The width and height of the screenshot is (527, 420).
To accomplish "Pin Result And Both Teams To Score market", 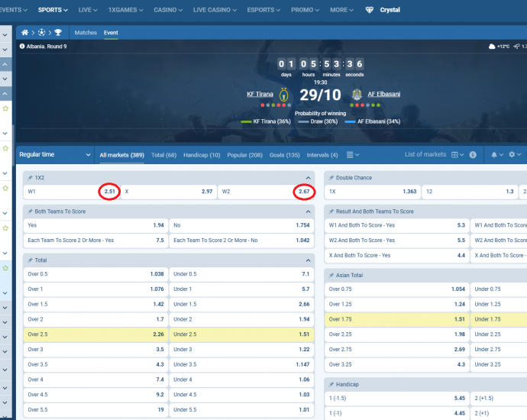I will (x=331, y=212).
